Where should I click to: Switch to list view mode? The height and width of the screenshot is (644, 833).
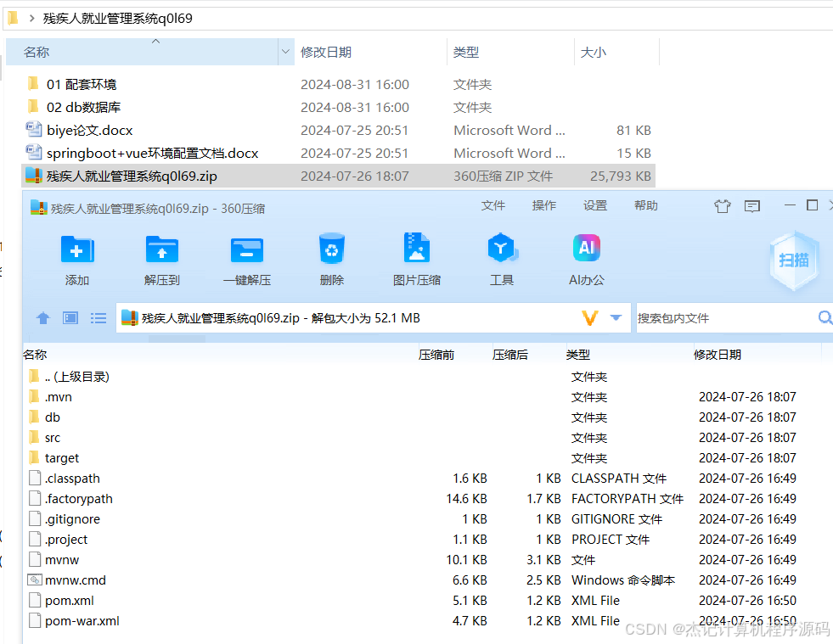click(98, 317)
